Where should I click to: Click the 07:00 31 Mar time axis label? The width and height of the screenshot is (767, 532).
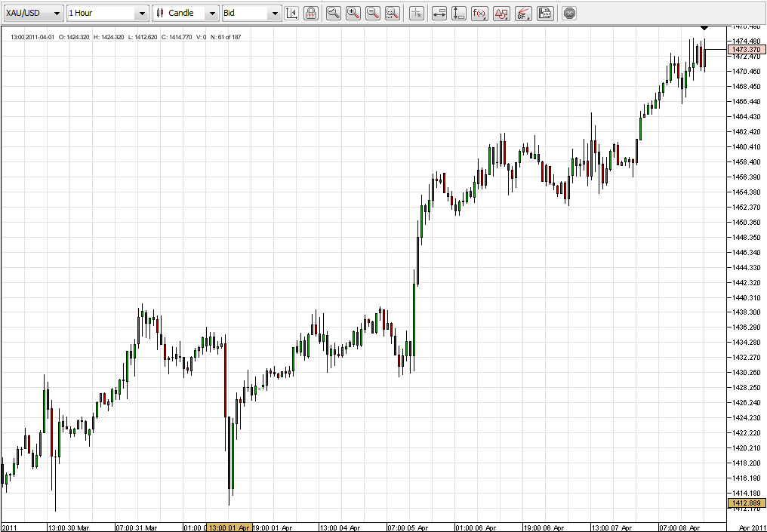tap(137, 528)
